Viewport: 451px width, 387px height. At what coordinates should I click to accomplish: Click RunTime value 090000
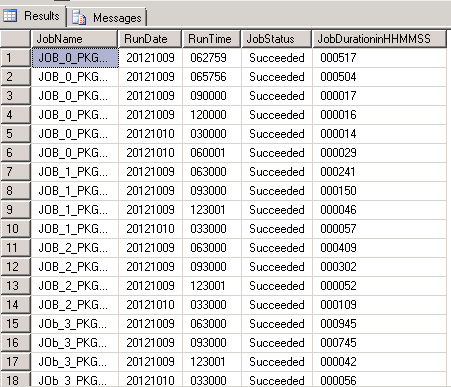pyautogui.click(x=208, y=96)
